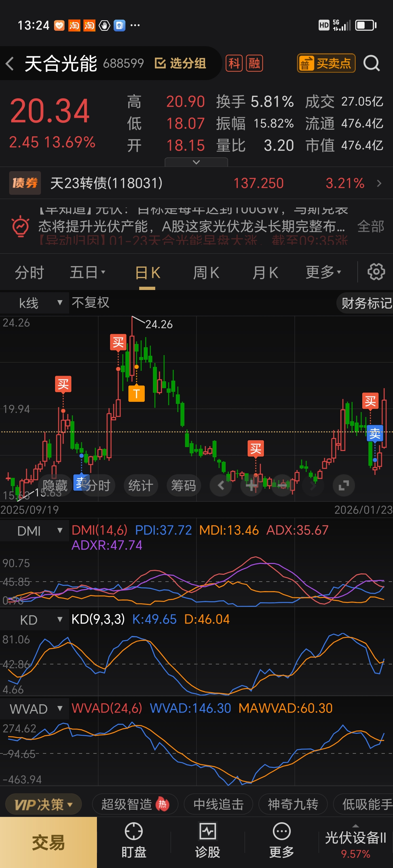The height and width of the screenshot is (868, 393).
Task: Tap the 融 badge icon
Action: [x=254, y=63]
